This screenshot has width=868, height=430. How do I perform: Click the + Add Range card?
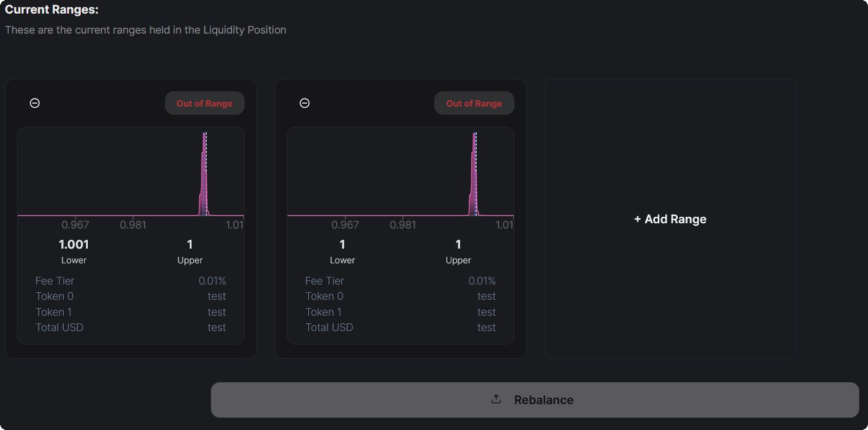click(x=670, y=219)
